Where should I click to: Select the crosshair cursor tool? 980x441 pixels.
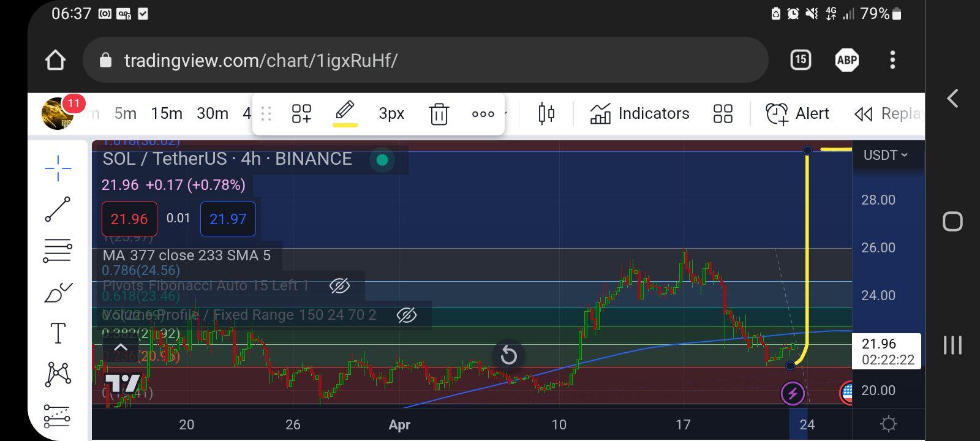tap(58, 168)
